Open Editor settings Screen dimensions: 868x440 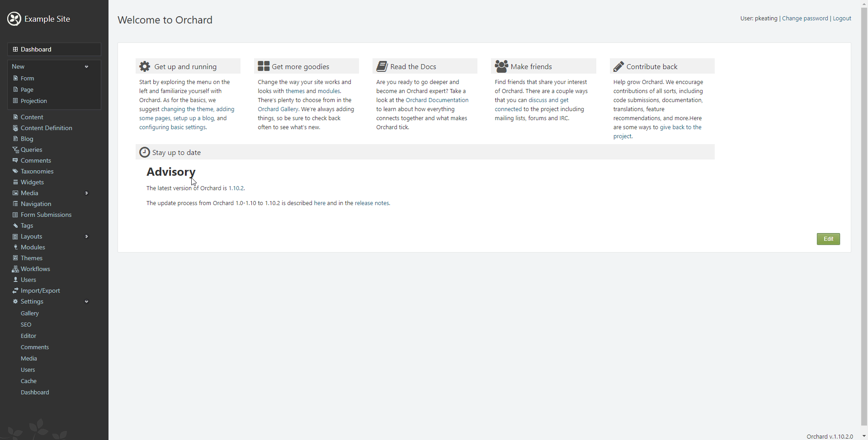click(28, 336)
